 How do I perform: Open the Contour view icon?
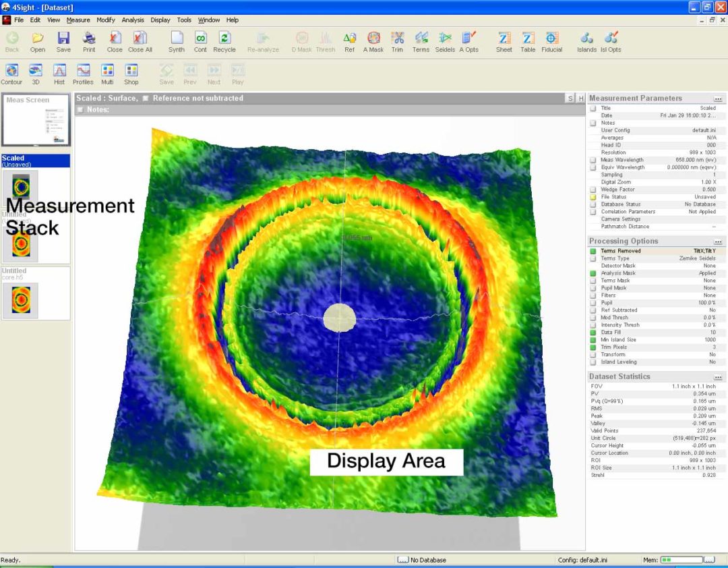click(12, 73)
